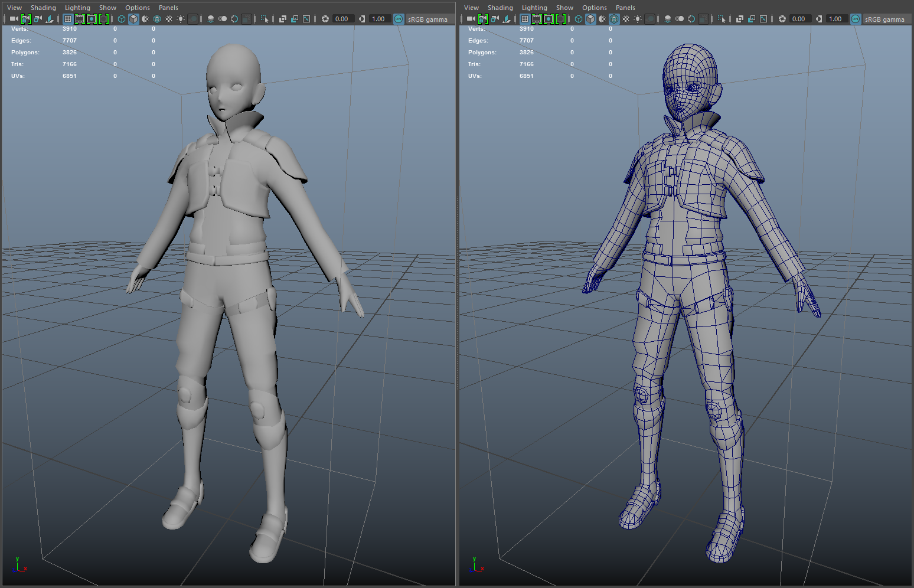Click Show menu in left viewport

coord(107,8)
